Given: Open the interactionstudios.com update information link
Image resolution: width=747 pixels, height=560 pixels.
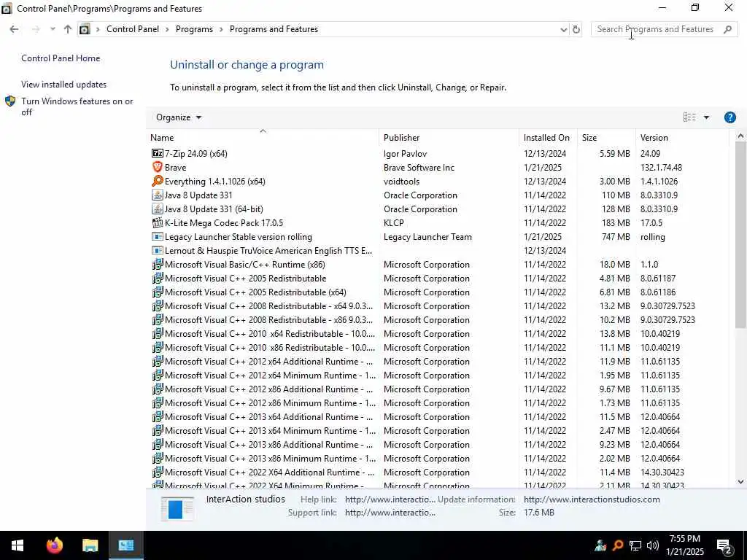Looking at the screenshot, I should pos(592,499).
